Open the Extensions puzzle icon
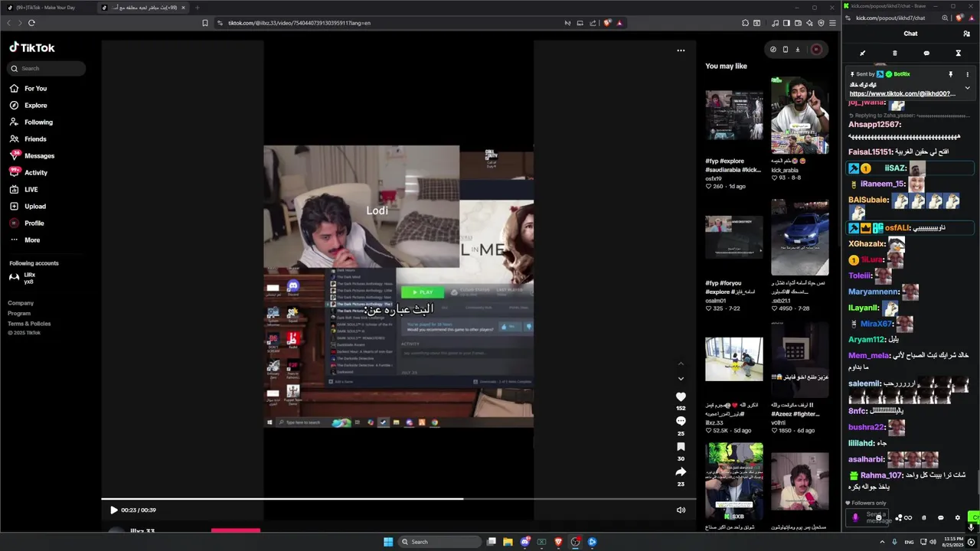Viewport: 980px width, 551px height. pos(745,23)
